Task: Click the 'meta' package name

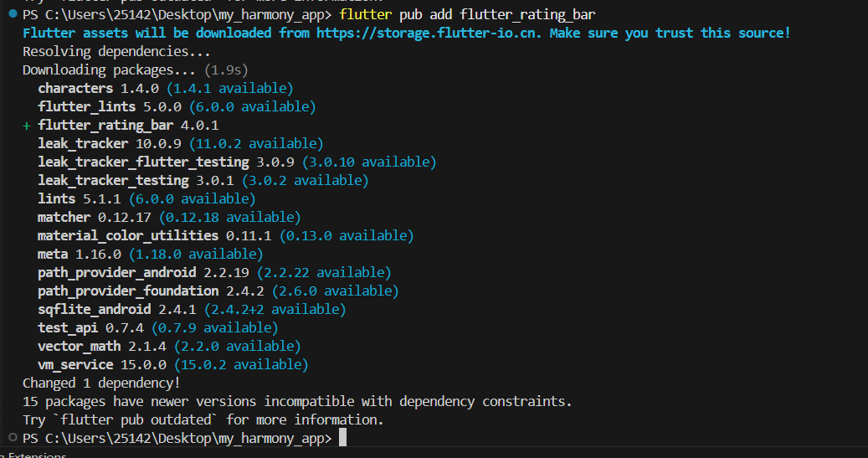Action: coord(53,255)
